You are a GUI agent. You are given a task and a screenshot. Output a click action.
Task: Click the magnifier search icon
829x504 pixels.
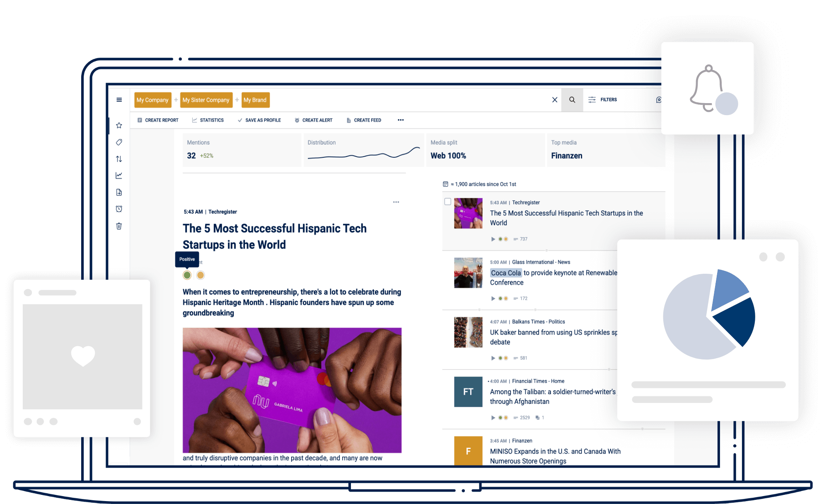[x=572, y=100]
